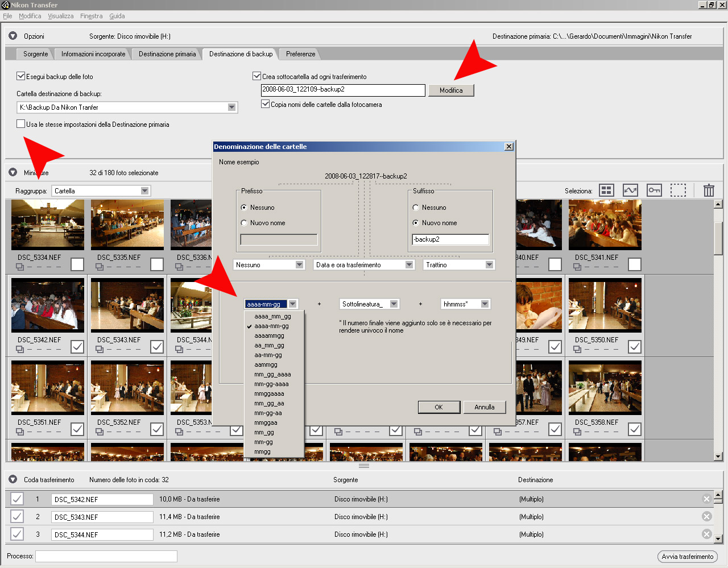
Task: Open the Raggruppa Cartella dropdown
Action: (144, 190)
